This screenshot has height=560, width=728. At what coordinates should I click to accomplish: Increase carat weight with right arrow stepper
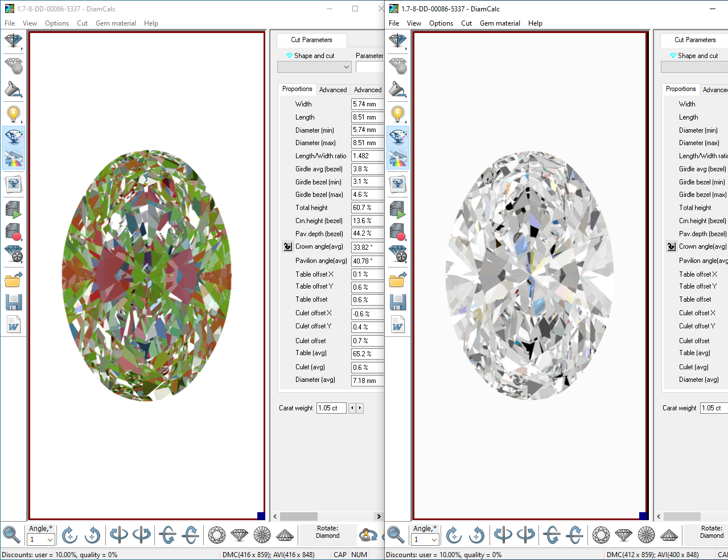tap(360, 408)
